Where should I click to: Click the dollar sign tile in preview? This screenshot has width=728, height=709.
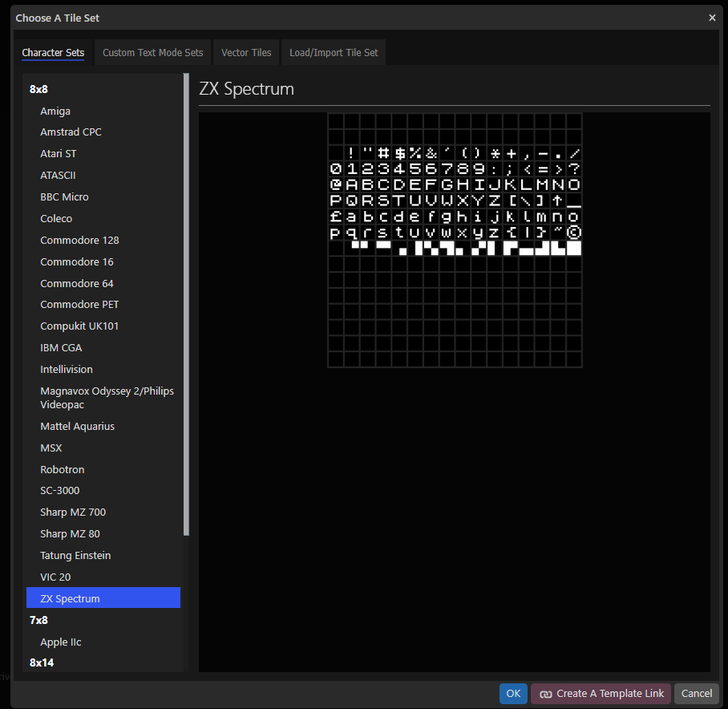click(x=399, y=152)
